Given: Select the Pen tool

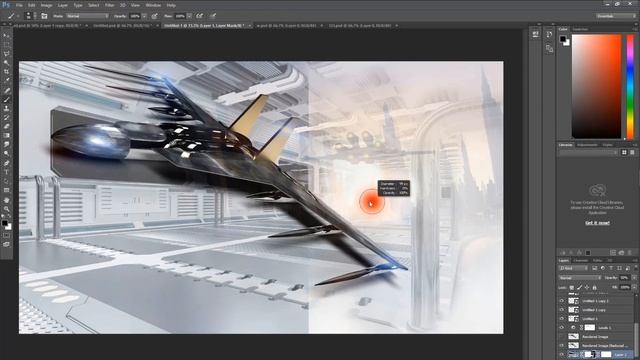Looking at the screenshot, I should tap(6, 163).
